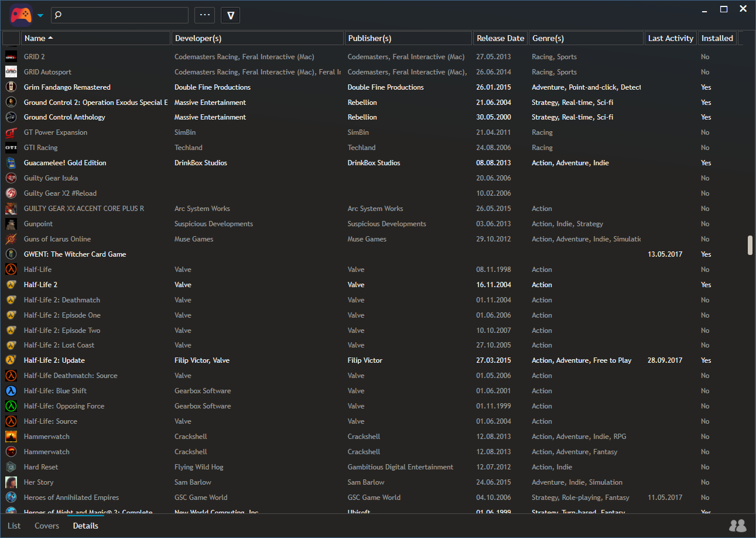The width and height of the screenshot is (756, 538).
Task: Click the Gunpoint game icon
Action: click(x=11, y=224)
